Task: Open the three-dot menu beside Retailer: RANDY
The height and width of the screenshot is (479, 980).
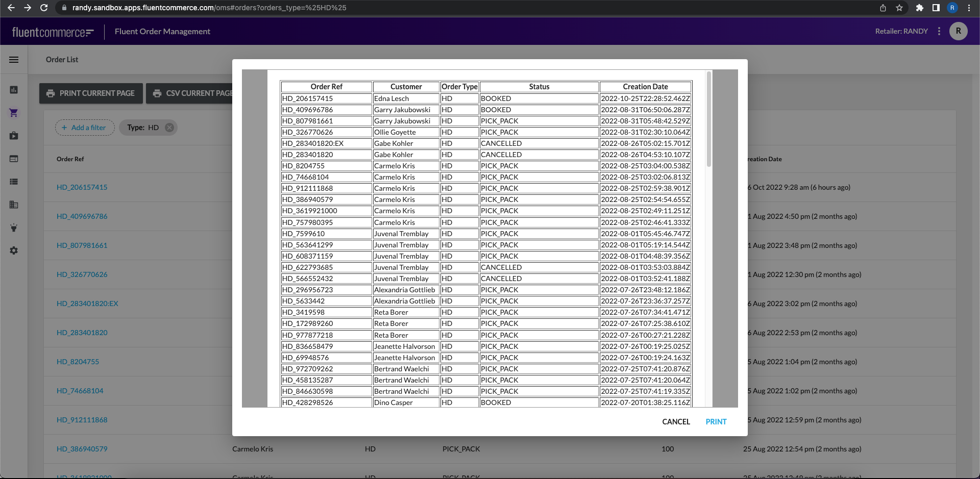Action: [939, 31]
